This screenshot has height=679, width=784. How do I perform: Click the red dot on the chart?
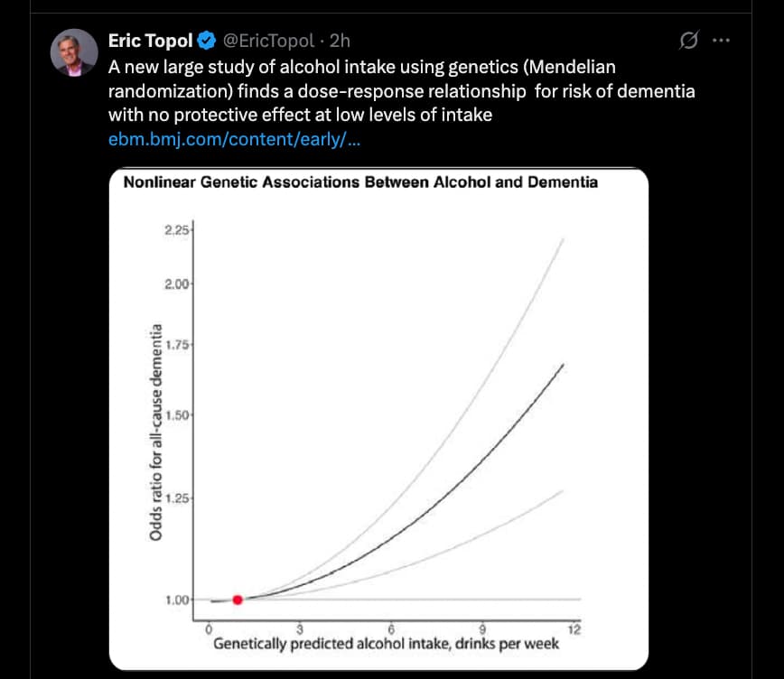[x=238, y=600]
